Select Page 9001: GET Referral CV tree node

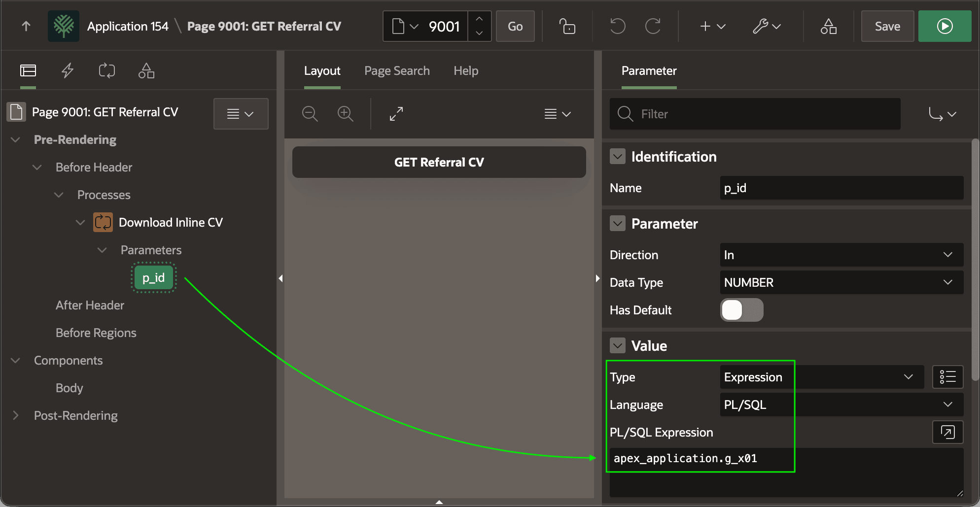105,112
